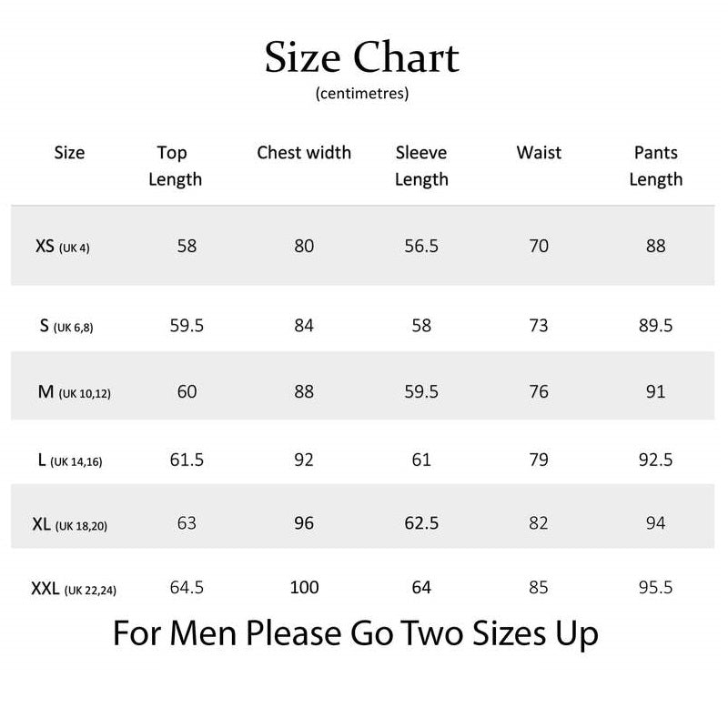
Task: Click the Sleeve Length column header
Action: [421, 166]
